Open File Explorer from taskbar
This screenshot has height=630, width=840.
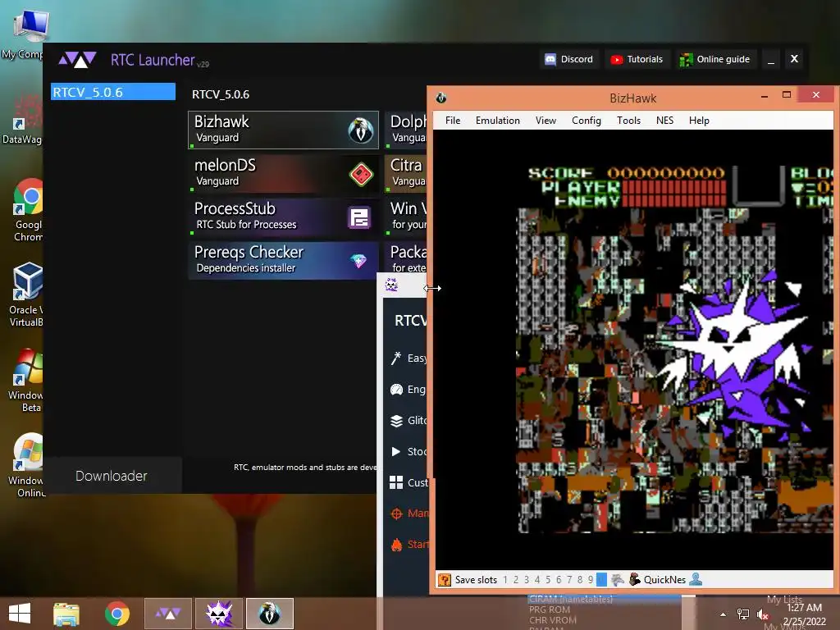[66, 614]
